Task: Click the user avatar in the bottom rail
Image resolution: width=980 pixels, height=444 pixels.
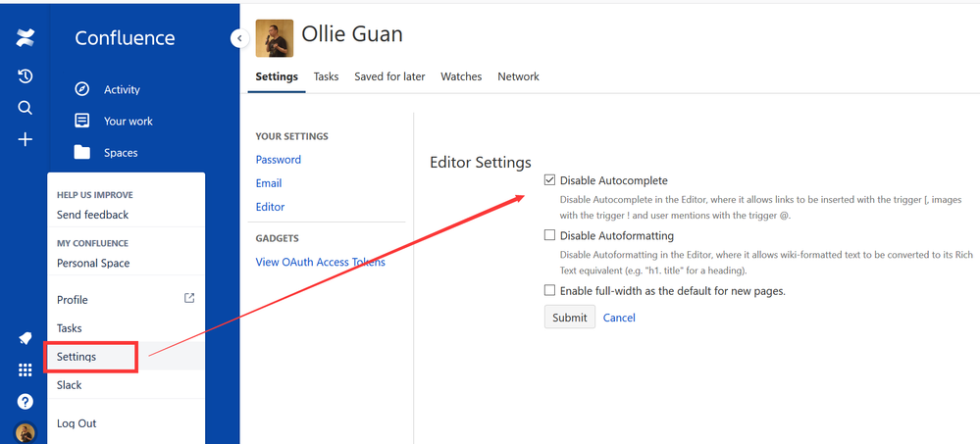Action: click(25, 433)
